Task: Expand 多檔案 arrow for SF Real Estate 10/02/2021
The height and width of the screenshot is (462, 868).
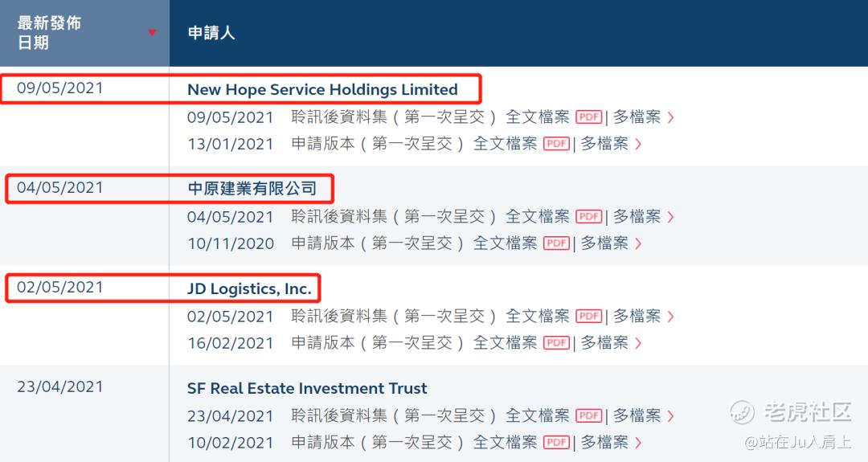Action: [x=638, y=443]
